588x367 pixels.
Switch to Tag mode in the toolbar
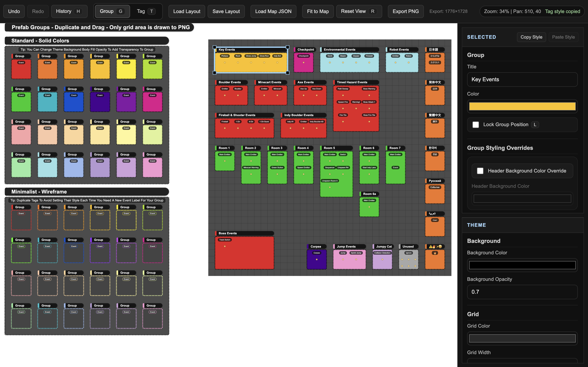click(146, 11)
